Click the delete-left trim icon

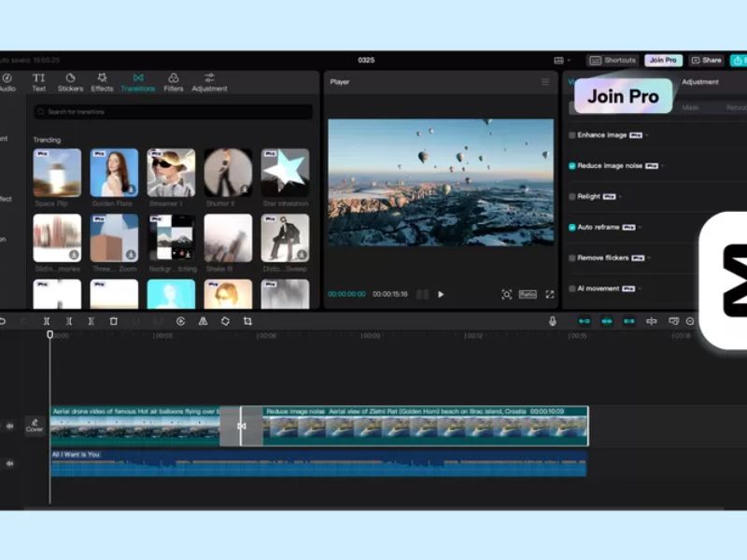click(x=69, y=321)
